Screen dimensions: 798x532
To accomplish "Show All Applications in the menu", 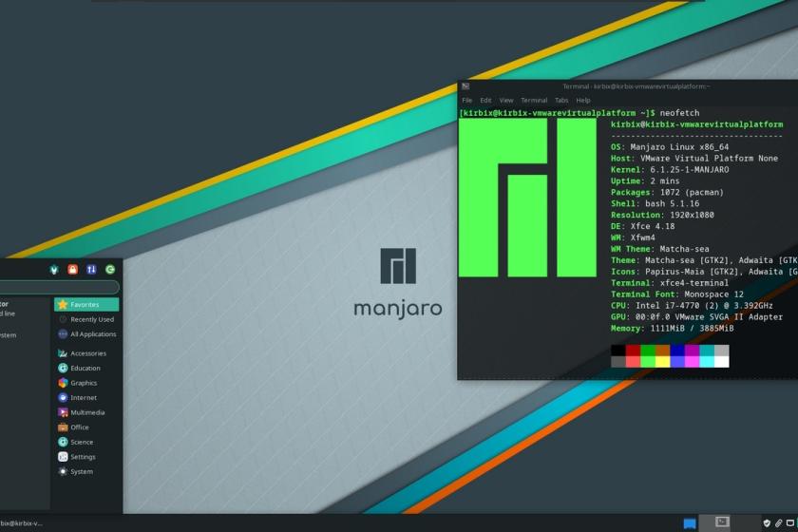I will [x=86, y=334].
